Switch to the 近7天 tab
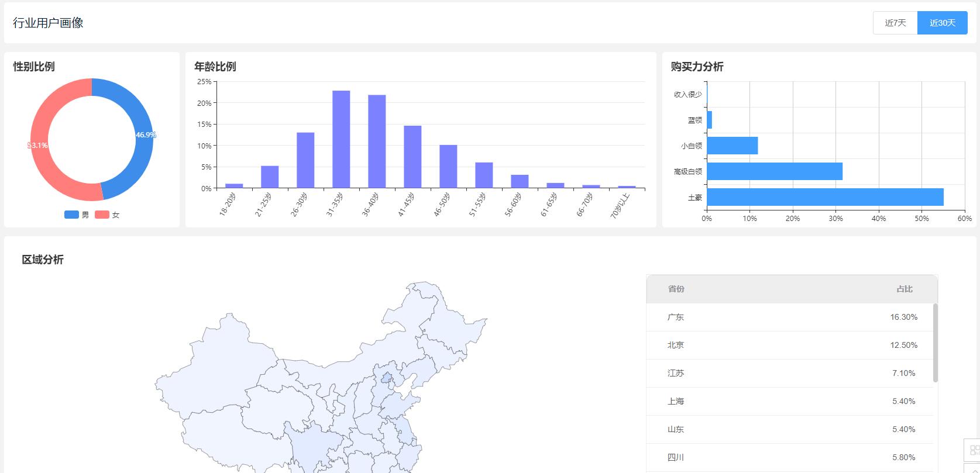This screenshot has height=473, width=980. [895, 23]
